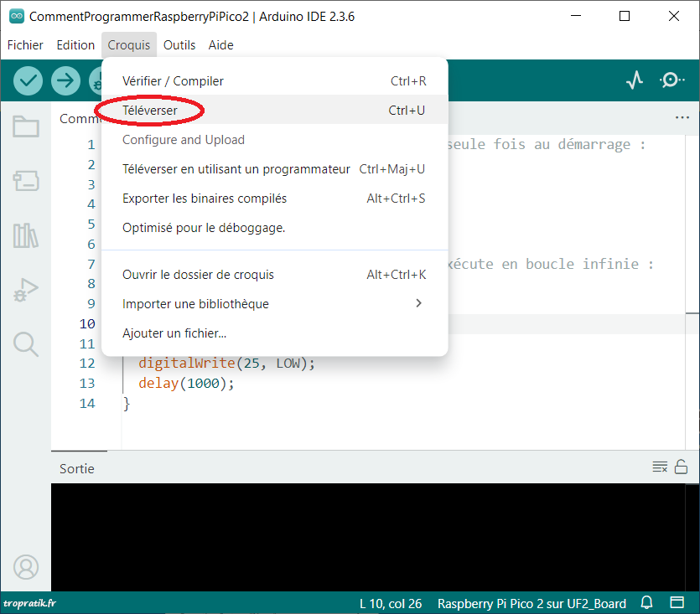The width and height of the screenshot is (700, 614).
Task: Open the Debug sidebar icon
Action: point(26,290)
